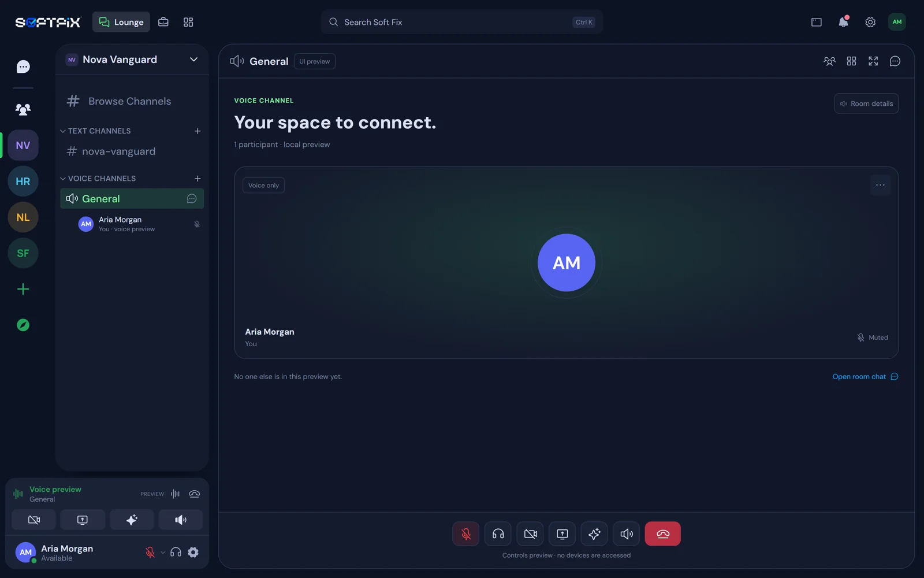Open notifications bell

pyautogui.click(x=843, y=22)
